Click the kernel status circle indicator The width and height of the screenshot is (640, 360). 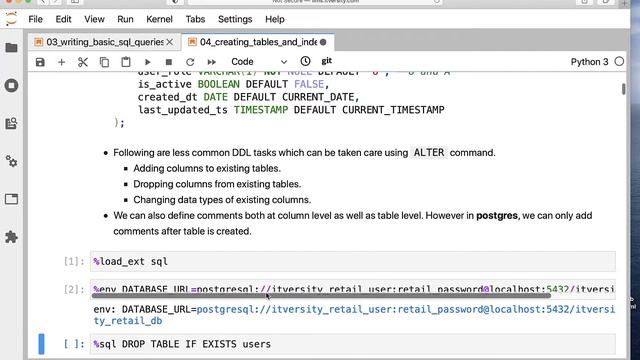click(619, 62)
